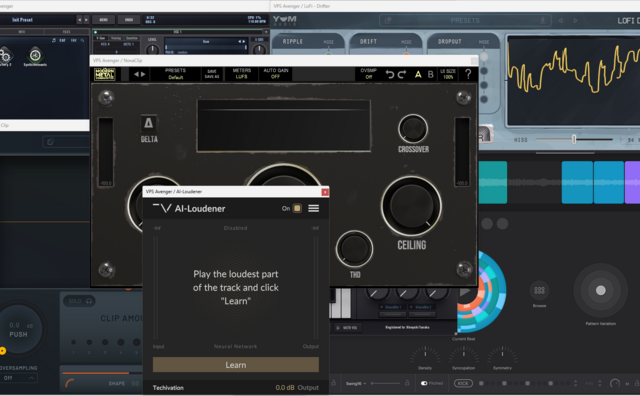Click the Browse icon in beat generator
The height and width of the screenshot is (396, 640).
click(x=539, y=291)
